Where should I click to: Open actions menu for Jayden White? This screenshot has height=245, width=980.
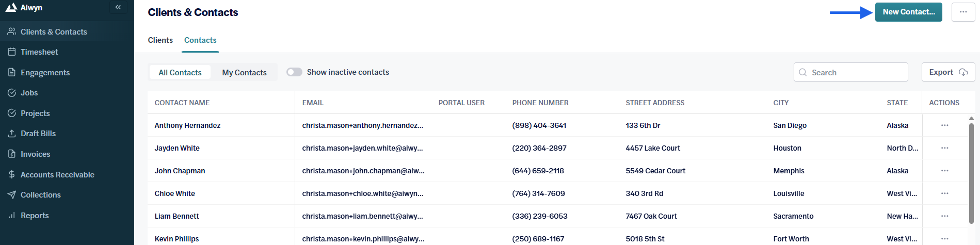coord(944,148)
